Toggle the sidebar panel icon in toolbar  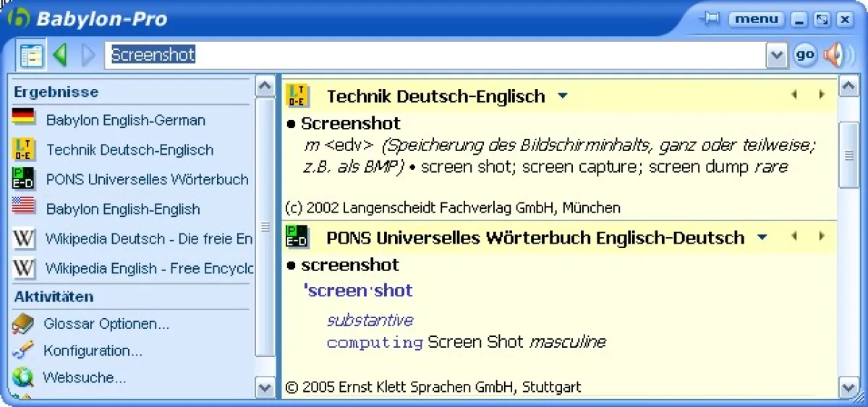click(31, 55)
